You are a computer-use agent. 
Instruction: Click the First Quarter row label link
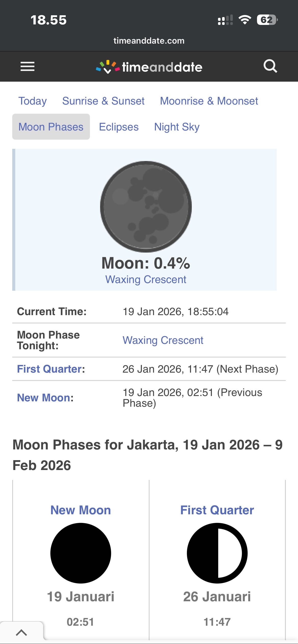[51, 369]
